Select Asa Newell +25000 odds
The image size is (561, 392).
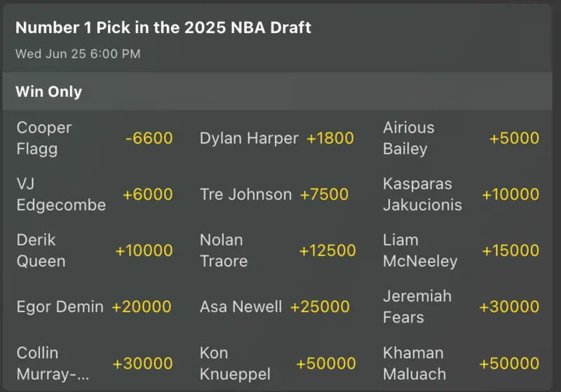tap(320, 306)
